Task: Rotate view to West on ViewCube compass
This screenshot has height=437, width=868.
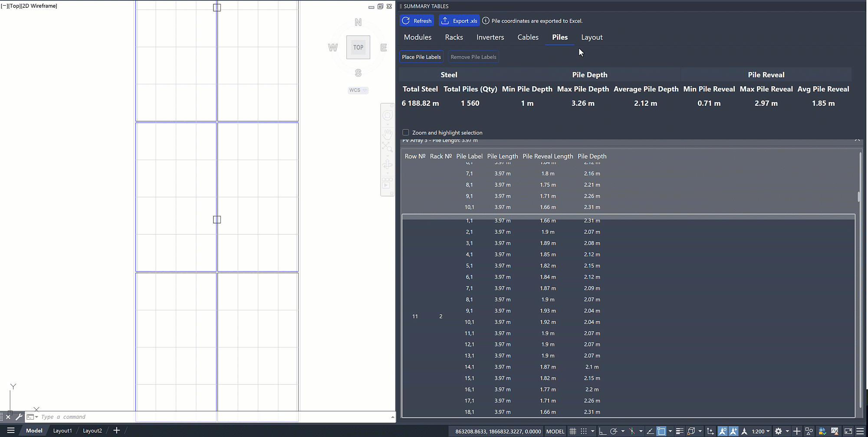Action: point(332,47)
